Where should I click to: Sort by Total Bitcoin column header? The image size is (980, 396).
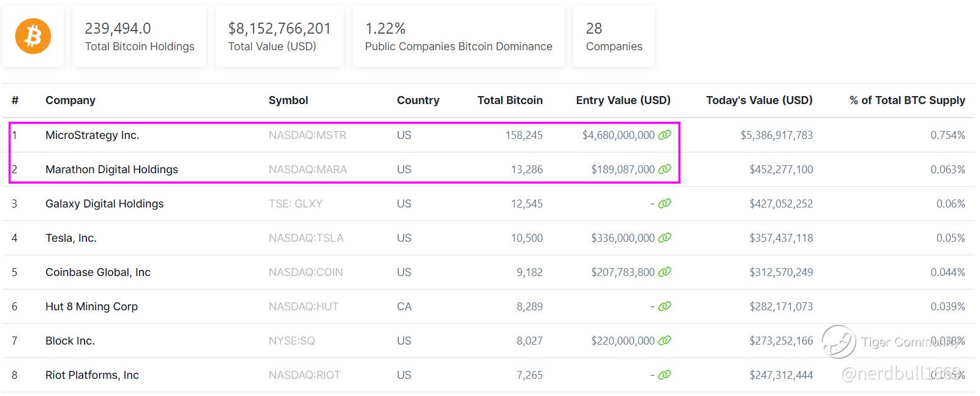click(x=510, y=100)
